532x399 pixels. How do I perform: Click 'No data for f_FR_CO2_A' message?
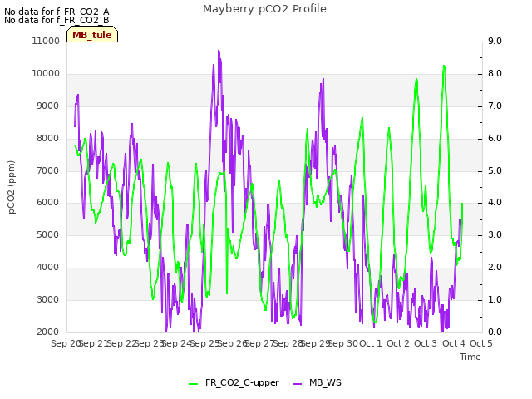point(57,12)
